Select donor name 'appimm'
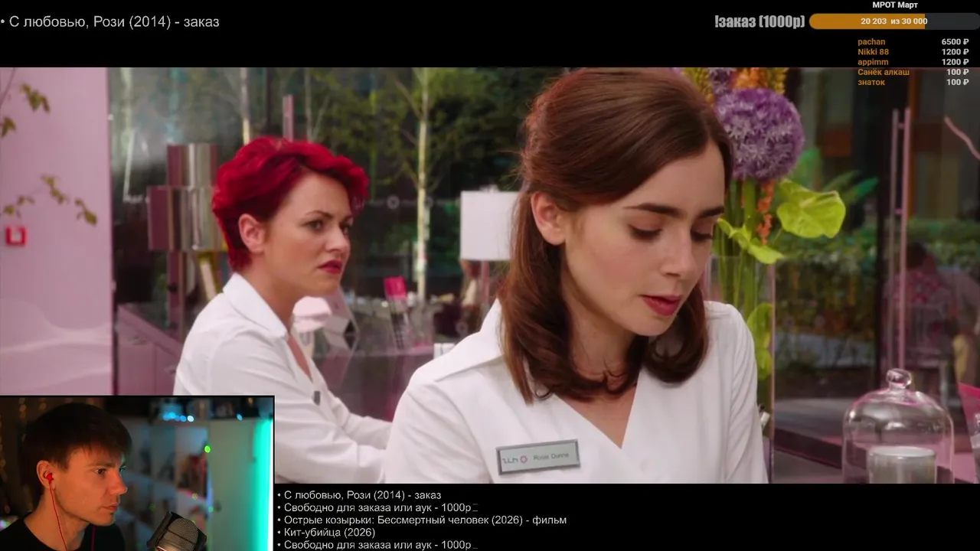 pyautogui.click(x=873, y=62)
